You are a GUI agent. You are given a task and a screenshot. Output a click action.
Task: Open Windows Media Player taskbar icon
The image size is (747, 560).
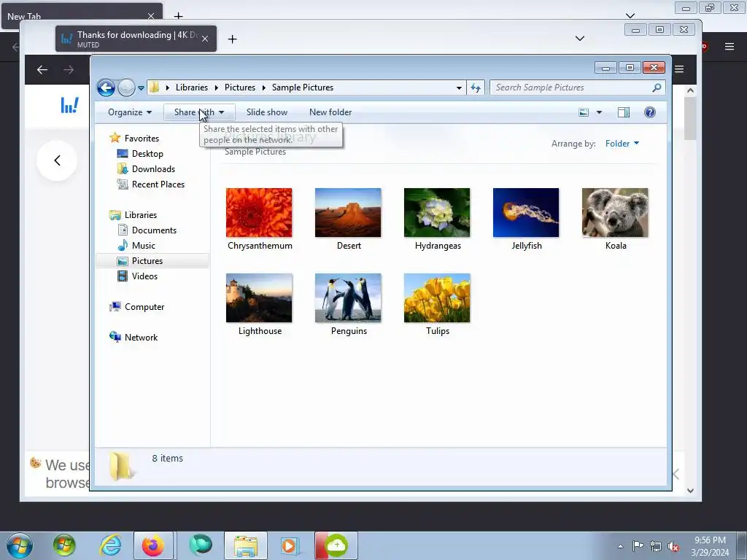point(289,545)
